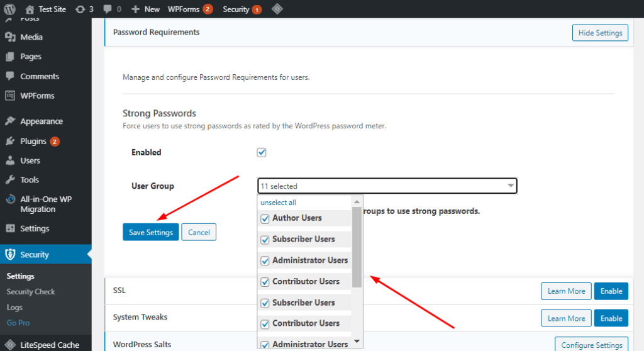This screenshot has height=351, width=644.
Task: Click the Go Pro link
Action: [x=18, y=323]
